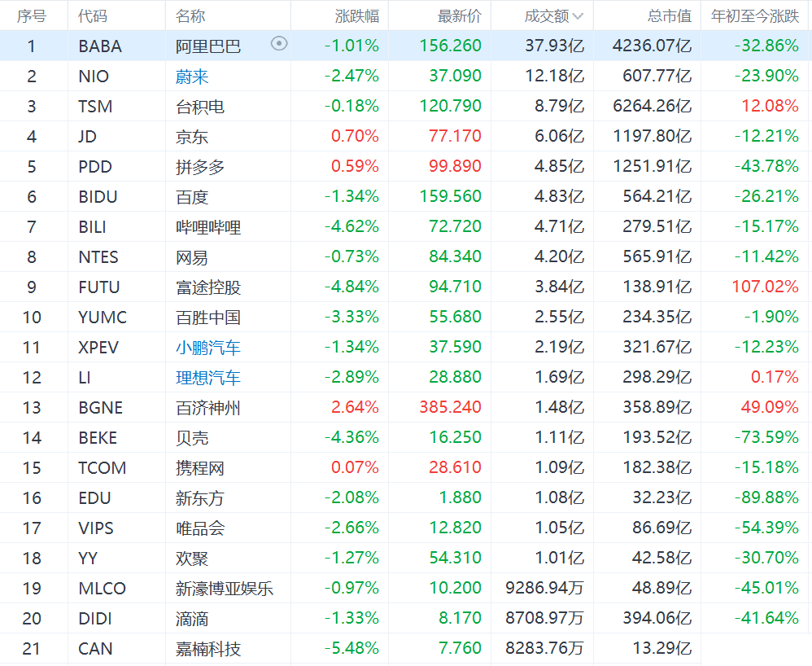This screenshot has width=812, height=666.
Task: Select the FUTU ticker code
Action: point(99,287)
